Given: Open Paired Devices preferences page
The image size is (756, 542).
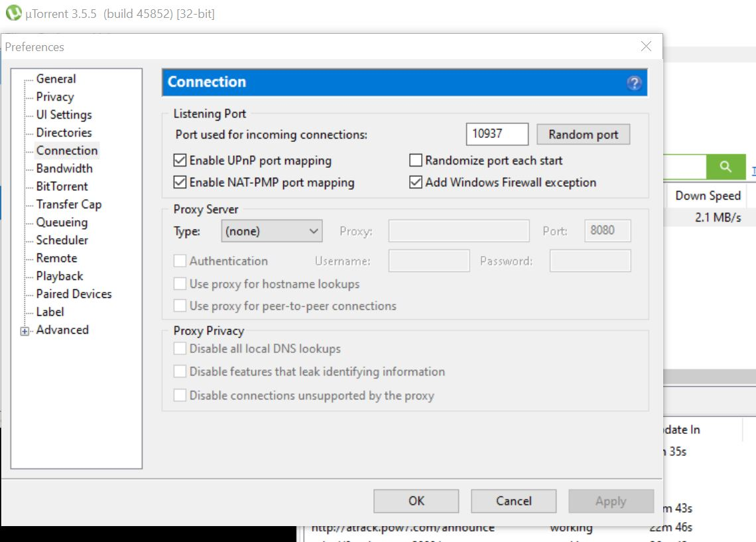Looking at the screenshot, I should tap(74, 294).
